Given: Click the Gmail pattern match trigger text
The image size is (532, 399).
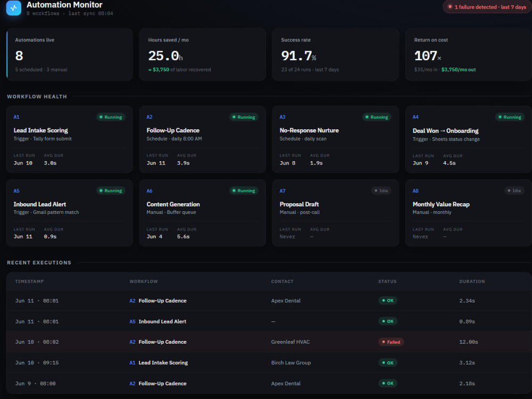Looking at the screenshot, I should pyautogui.click(x=46, y=212).
